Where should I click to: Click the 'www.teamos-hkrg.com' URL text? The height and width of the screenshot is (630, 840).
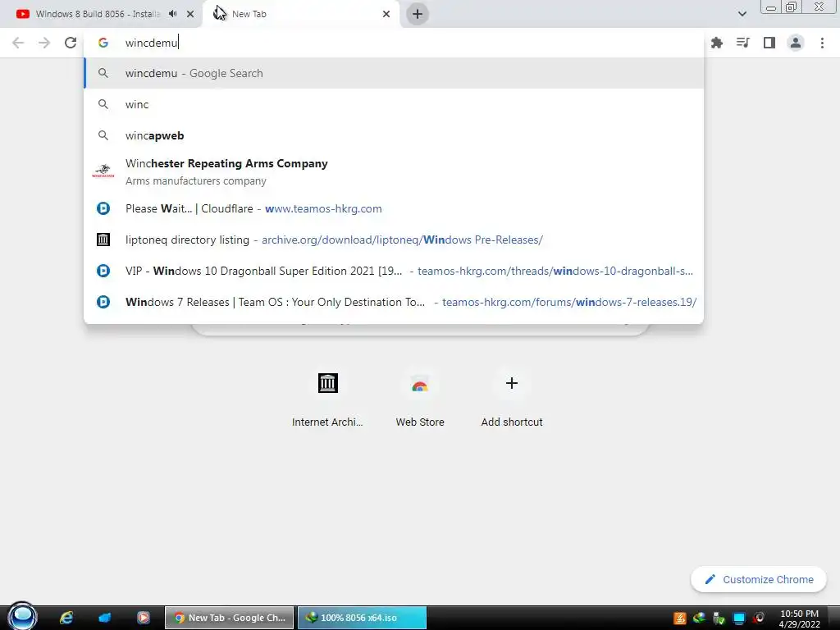(323, 208)
